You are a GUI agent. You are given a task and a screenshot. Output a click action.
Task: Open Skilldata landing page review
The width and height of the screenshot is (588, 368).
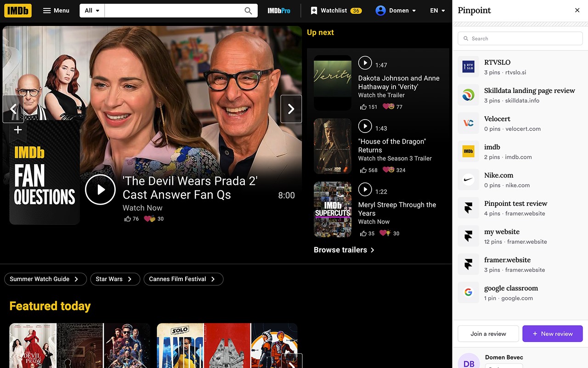[520, 95]
